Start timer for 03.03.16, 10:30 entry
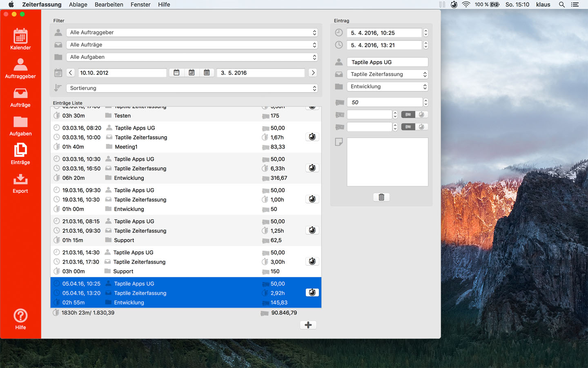Screen dimensions: 588x368 (x=312, y=168)
